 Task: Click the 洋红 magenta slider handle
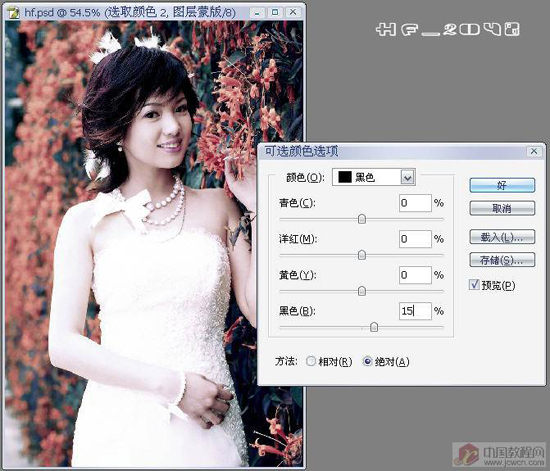[362, 255]
